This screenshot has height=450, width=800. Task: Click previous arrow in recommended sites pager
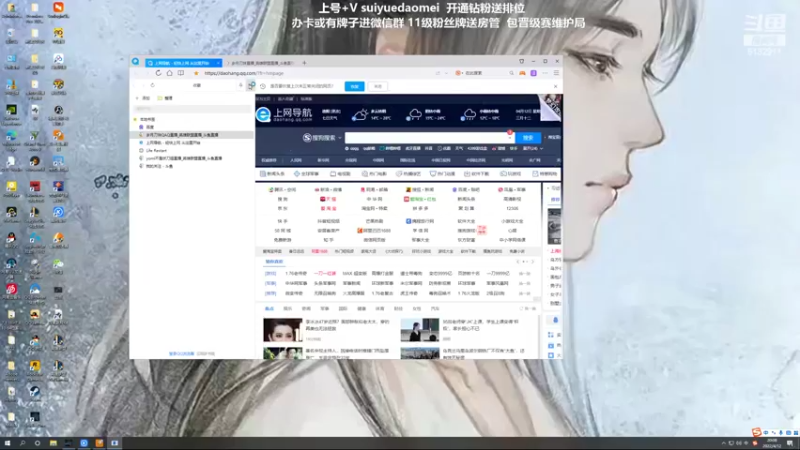pos(518,262)
